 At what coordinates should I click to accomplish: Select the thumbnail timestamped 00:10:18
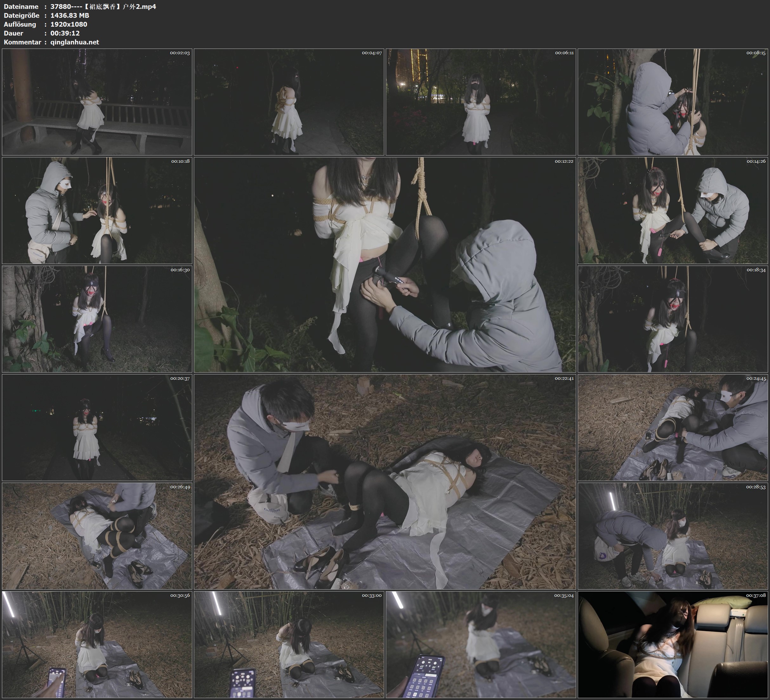coord(97,210)
